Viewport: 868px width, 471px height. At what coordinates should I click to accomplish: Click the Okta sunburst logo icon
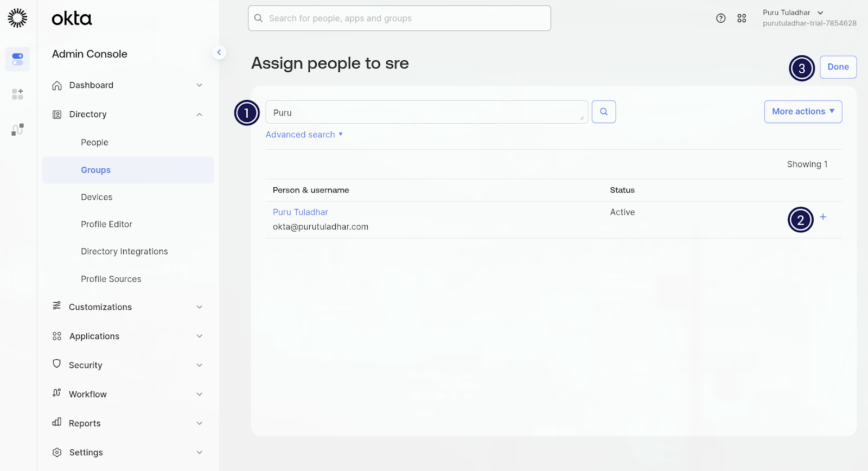click(17, 18)
